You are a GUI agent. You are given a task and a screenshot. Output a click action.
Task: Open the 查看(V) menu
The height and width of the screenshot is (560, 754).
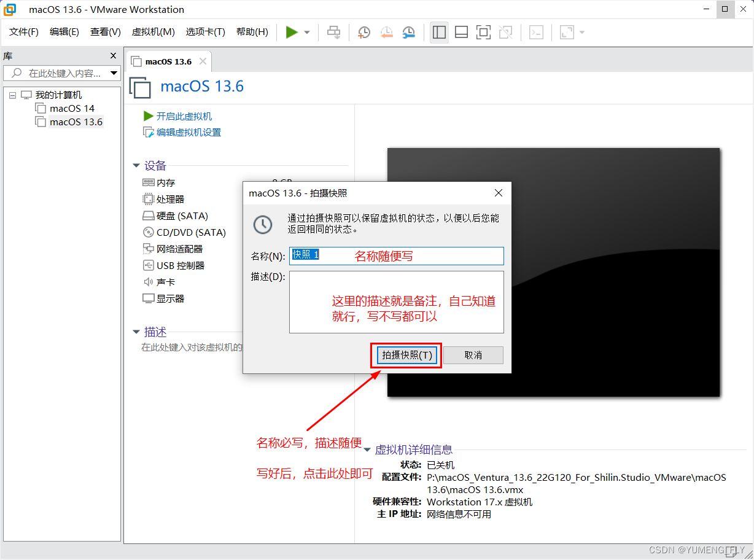tap(105, 32)
